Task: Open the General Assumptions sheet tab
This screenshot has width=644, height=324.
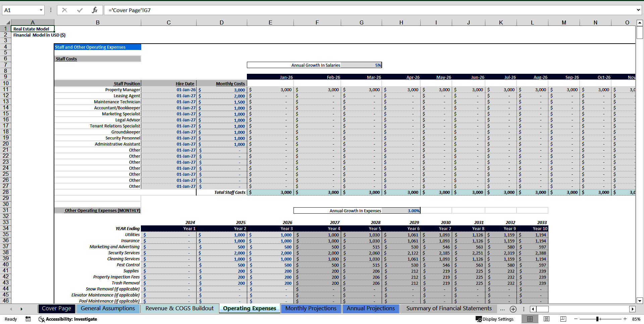Action: point(108,309)
